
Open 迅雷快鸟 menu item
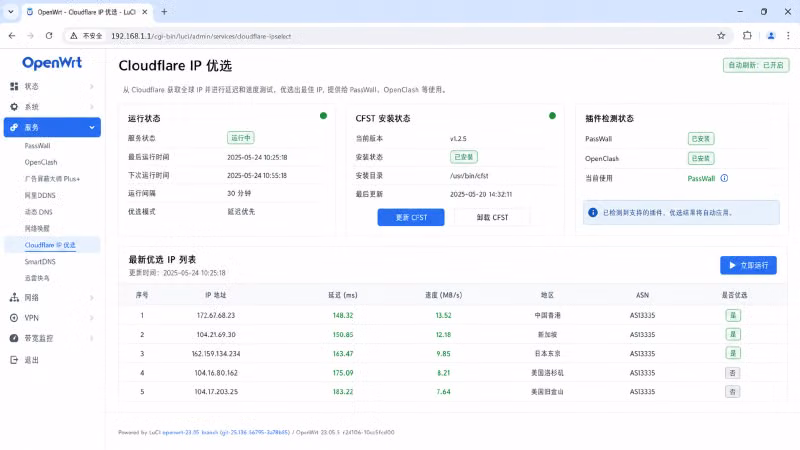pos(37,278)
